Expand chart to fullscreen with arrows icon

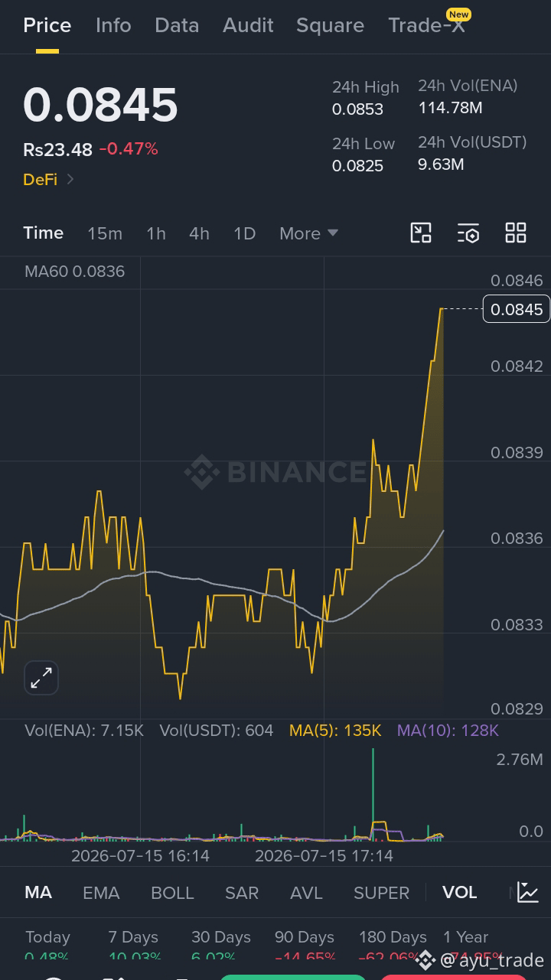coord(41,677)
